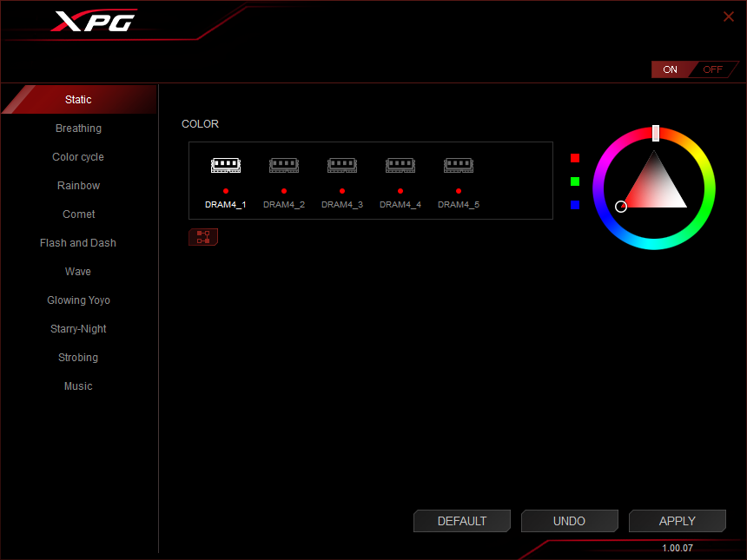This screenshot has width=747, height=560.
Task: Click the DRAM4_2 label
Action: click(284, 205)
